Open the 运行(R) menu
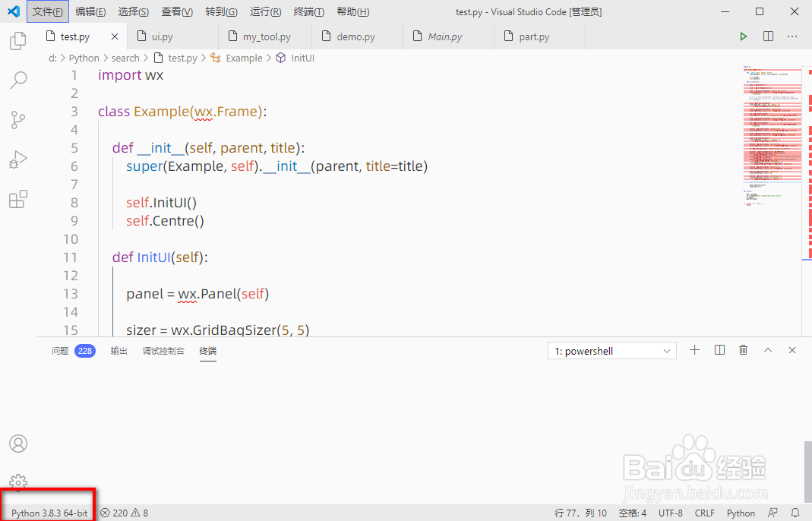The image size is (812, 521). [x=265, y=11]
